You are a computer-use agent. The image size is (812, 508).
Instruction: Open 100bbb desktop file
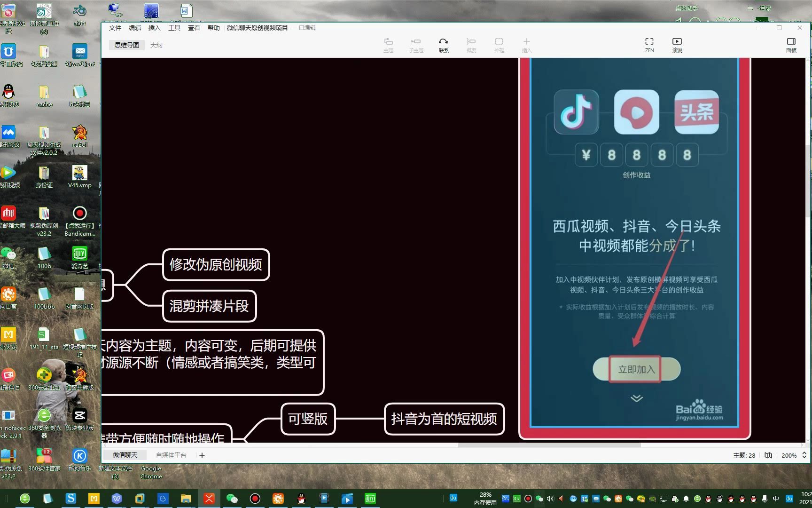[44, 298]
